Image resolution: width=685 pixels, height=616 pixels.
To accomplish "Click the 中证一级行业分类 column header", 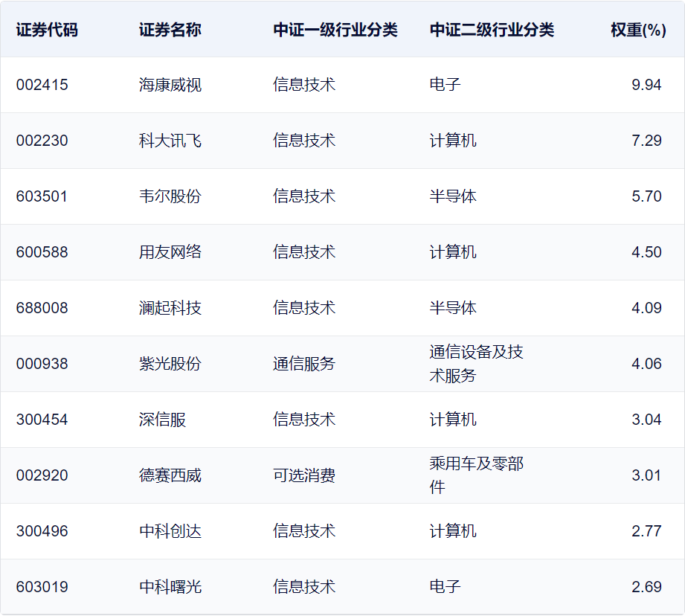I will pos(335,30).
